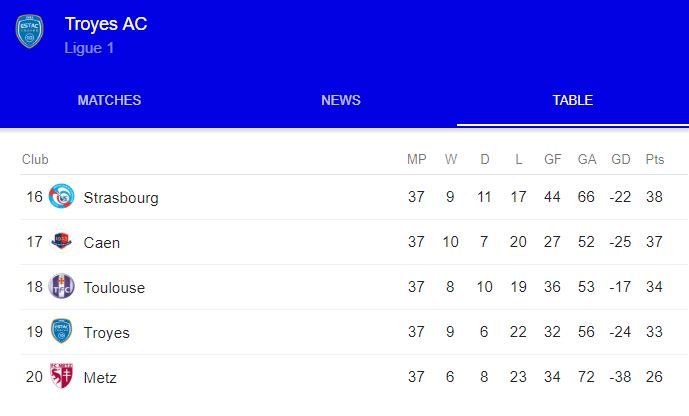Click the GD column header
The width and height of the screenshot is (689, 416).
pyautogui.click(x=621, y=159)
